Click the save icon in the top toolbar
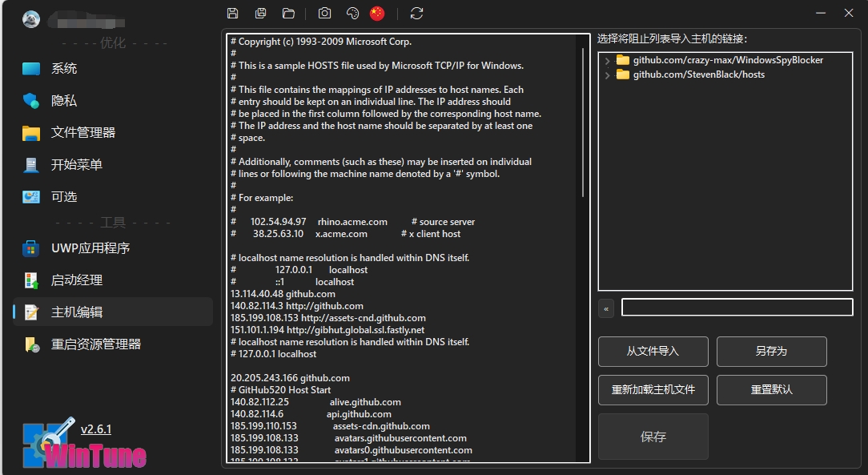The image size is (868, 475). [x=233, y=13]
